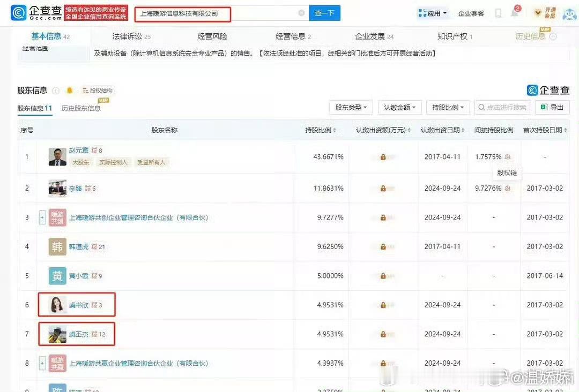Open 上海暖游共创企业管理咨询合伙企业 link
579x392 pixels.
pos(138,217)
